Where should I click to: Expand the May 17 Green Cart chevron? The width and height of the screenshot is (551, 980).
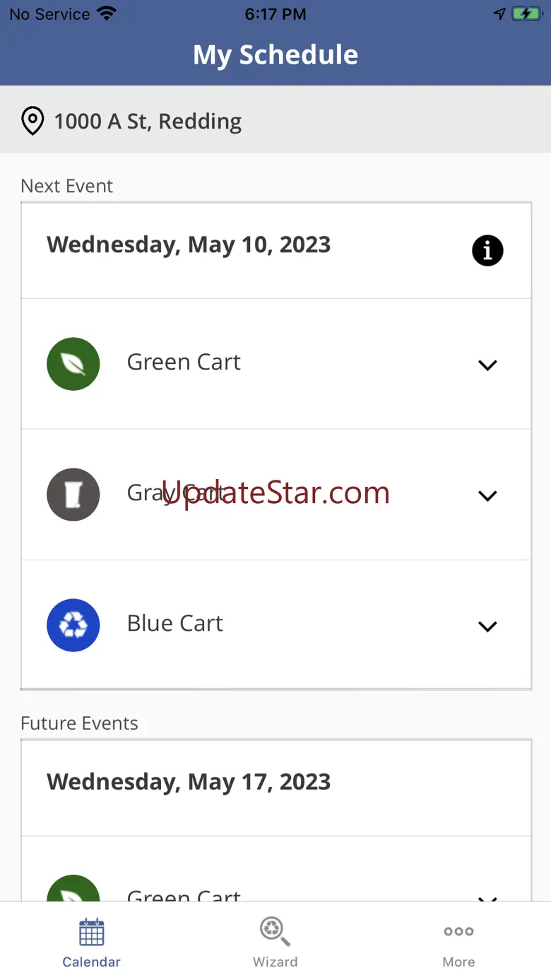coord(487,899)
